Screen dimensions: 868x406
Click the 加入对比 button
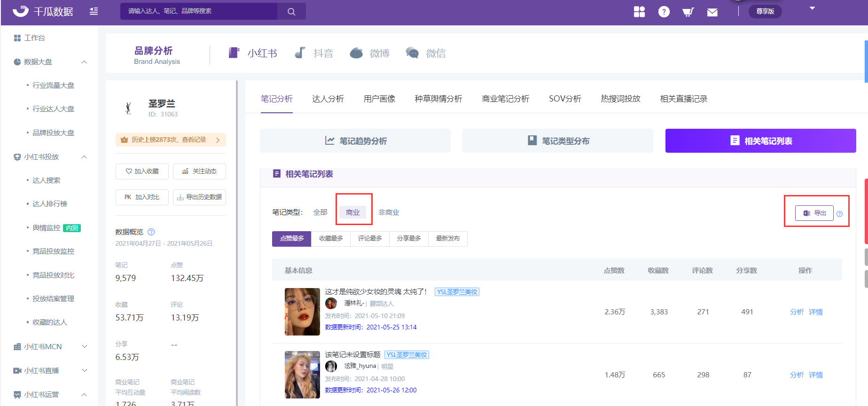coord(142,197)
